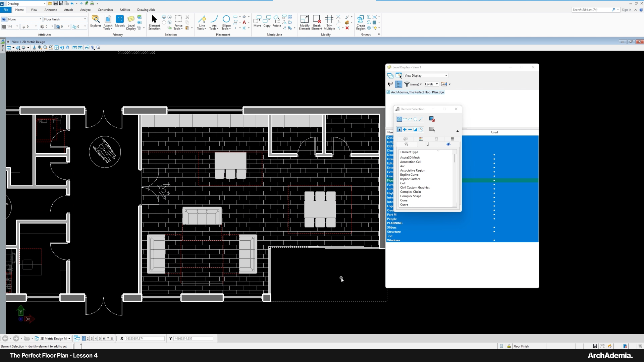Activate the Rotate tool
This screenshot has width=644, height=362.
[276, 21]
